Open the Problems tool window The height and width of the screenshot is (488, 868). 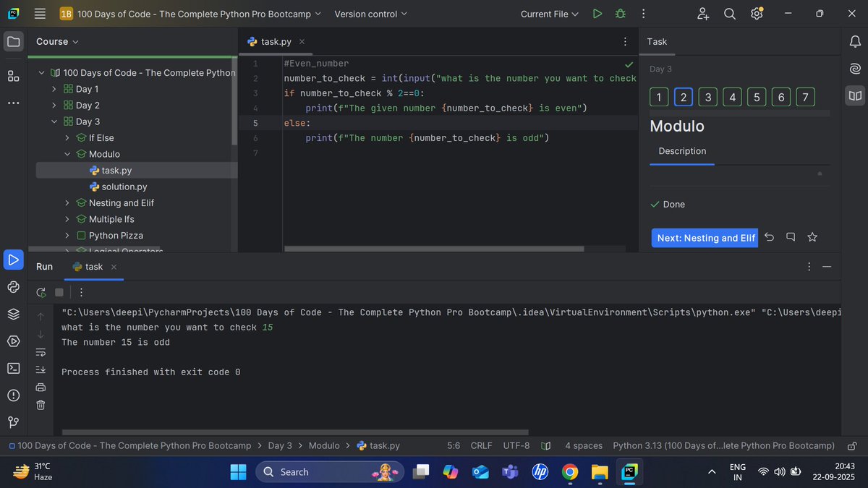13,395
